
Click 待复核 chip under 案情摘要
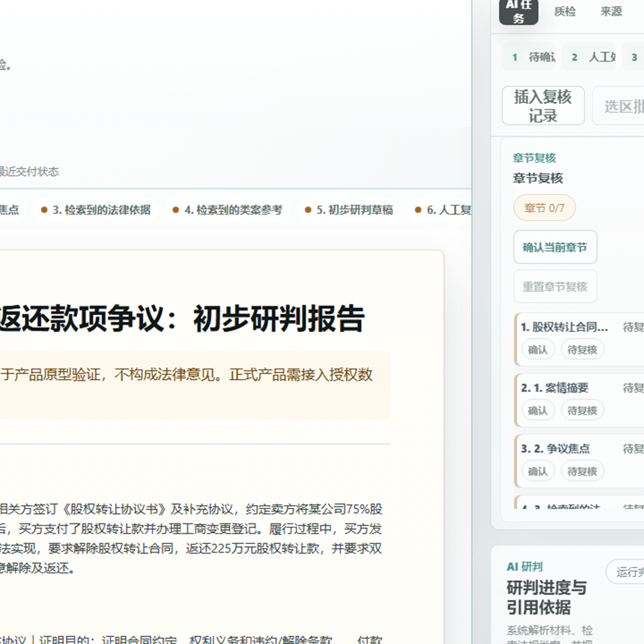[x=582, y=411]
